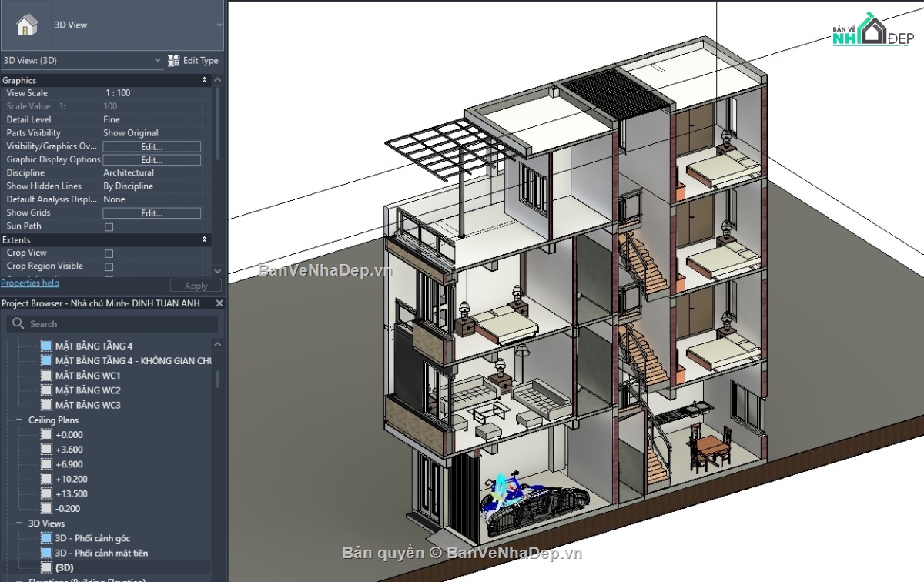Screen dimensions: 924x582
Task: Click the Project Browser search field
Action: point(112,324)
